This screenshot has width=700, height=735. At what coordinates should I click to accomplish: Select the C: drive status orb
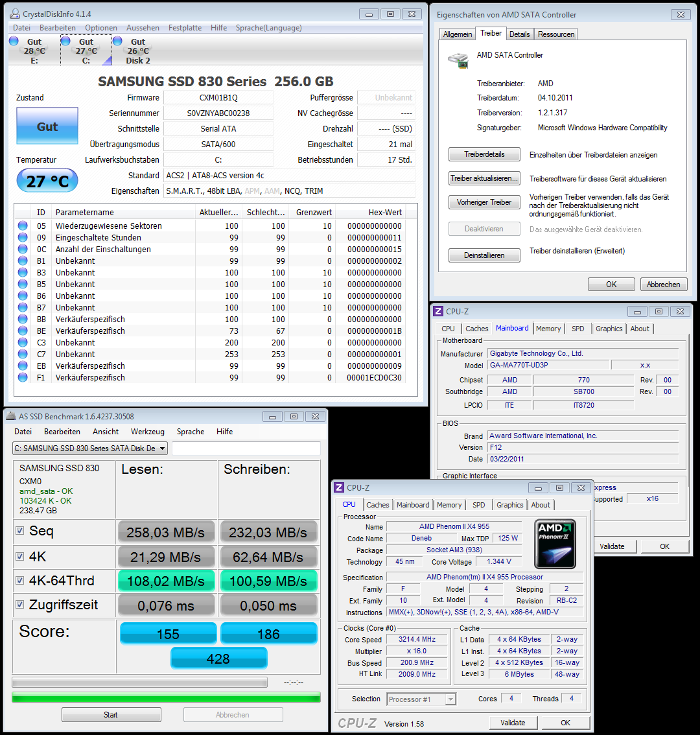[x=65, y=41]
